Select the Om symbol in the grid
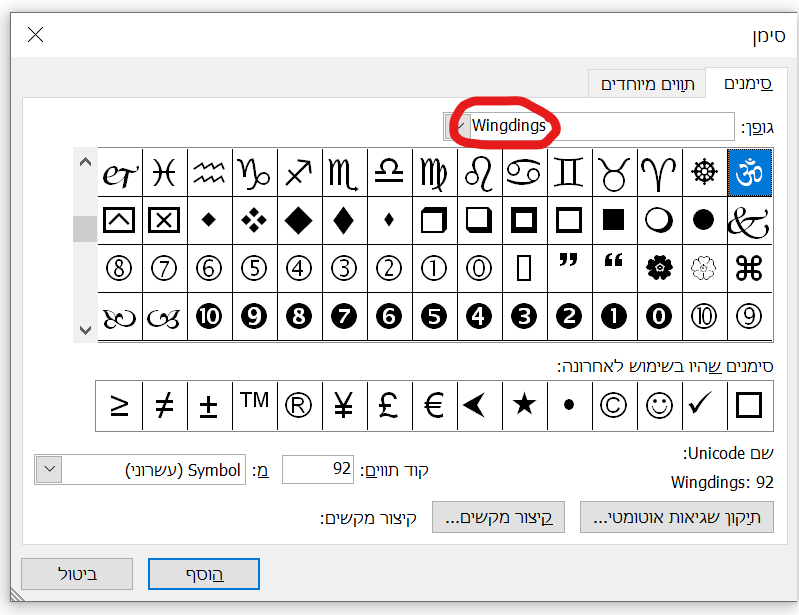Screen dimensions: 799x615 750,173
